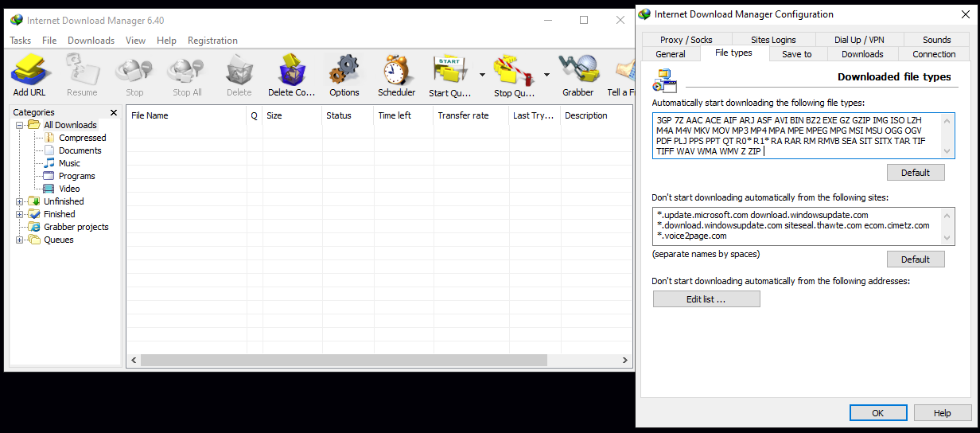Switch to the Sites Logins tab
The height and width of the screenshot is (433, 980).
[x=773, y=40]
